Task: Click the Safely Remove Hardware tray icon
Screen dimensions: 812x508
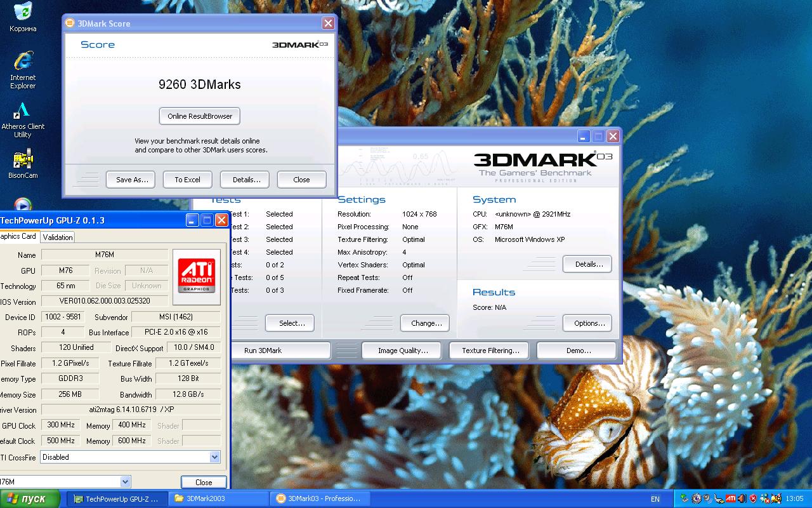Action: (x=684, y=498)
